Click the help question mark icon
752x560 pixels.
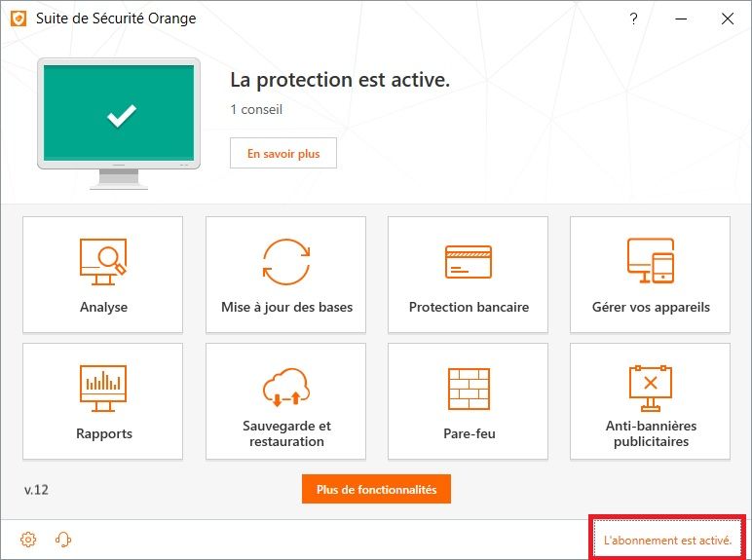coord(633,19)
